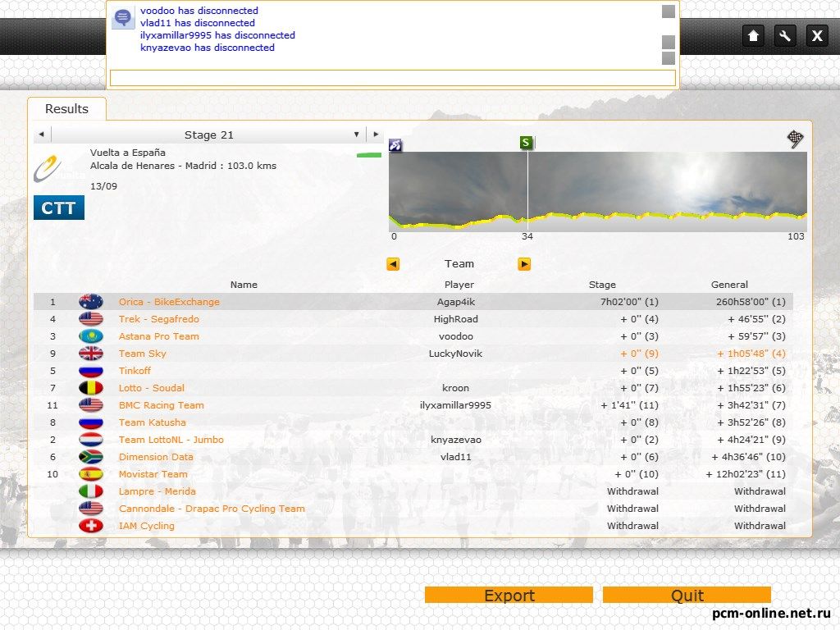Click the green S sprint marker
This screenshot has width=840, height=630.
click(526, 143)
